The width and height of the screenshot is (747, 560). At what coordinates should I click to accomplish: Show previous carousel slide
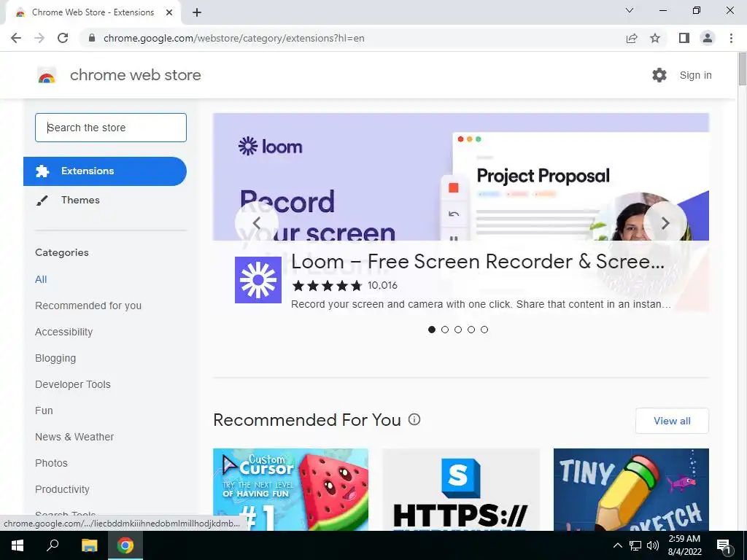click(x=256, y=223)
